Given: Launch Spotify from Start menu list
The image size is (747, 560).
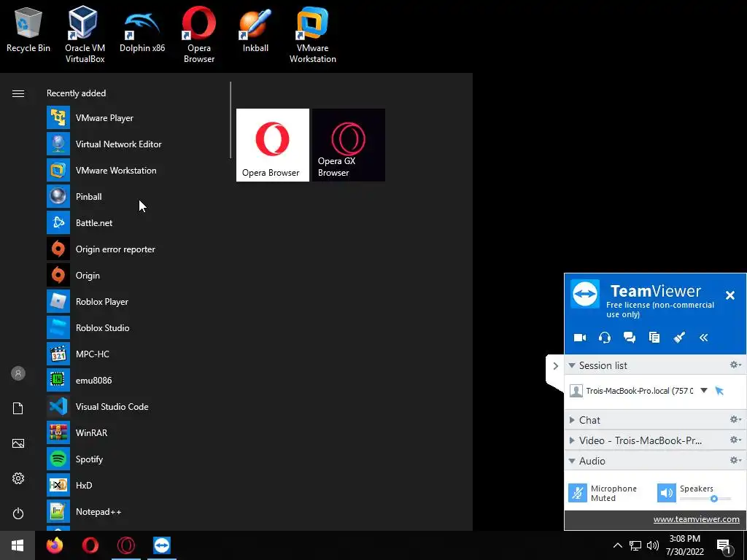Looking at the screenshot, I should pyautogui.click(x=136, y=459).
